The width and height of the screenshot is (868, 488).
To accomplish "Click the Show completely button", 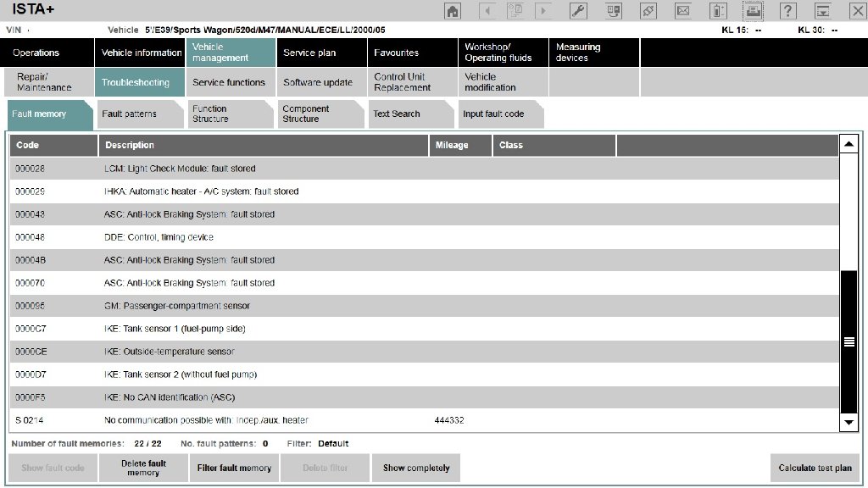I will click(x=415, y=468).
